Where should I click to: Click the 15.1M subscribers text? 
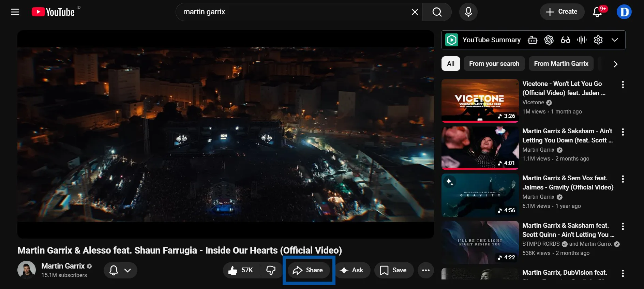[64, 275]
